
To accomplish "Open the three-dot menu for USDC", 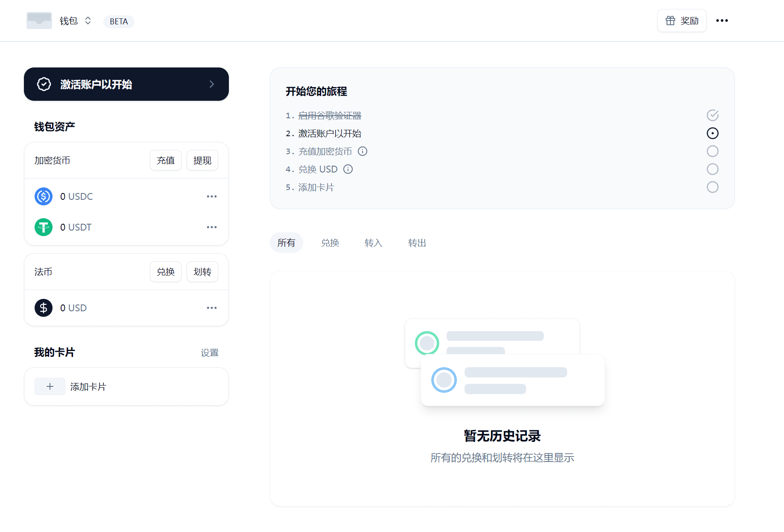I will (x=211, y=196).
